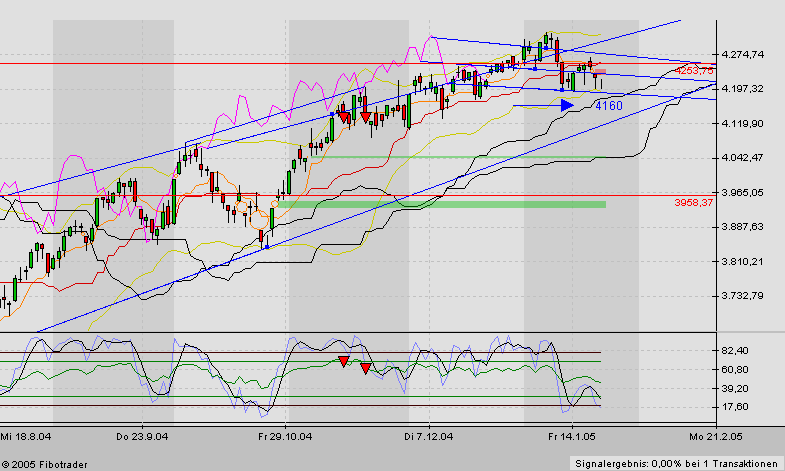This screenshot has width=785, height=471.
Task: Click date label Fr 29.10.04
Action: point(285,437)
